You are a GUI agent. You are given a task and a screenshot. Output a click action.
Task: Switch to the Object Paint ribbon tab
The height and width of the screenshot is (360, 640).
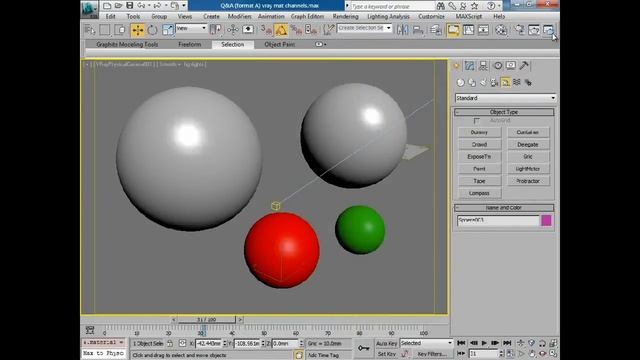click(280, 44)
